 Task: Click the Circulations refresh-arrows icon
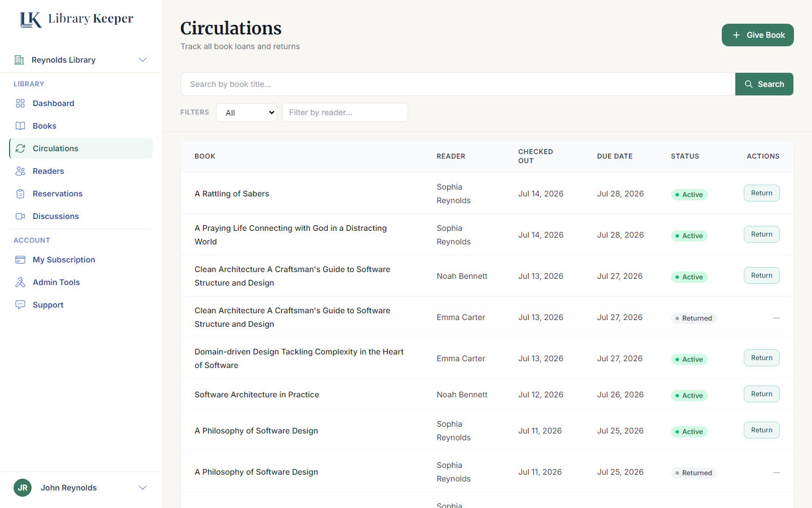click(x=20, y=148)
